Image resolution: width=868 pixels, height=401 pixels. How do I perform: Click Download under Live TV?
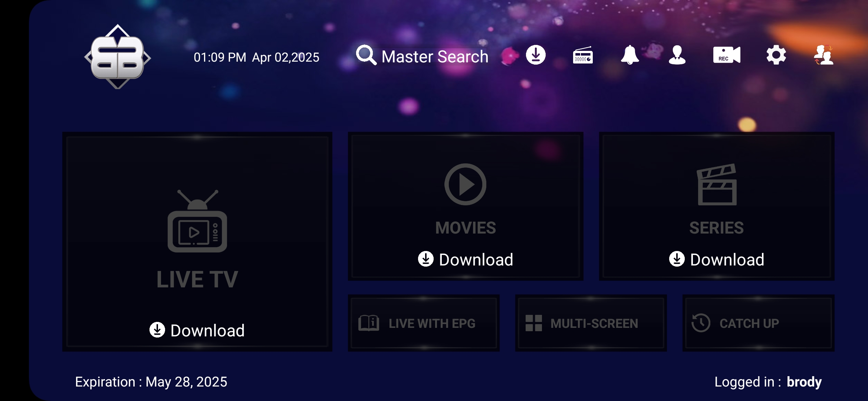pyautogui.click(x=197, y=330)
